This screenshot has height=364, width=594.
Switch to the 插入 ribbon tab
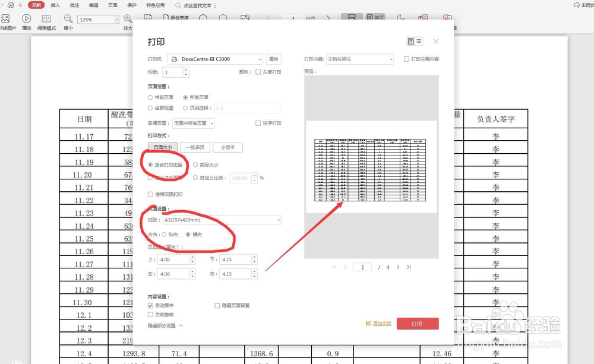(54, 5)
